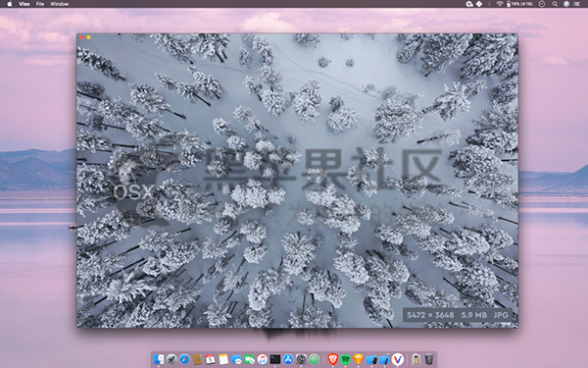Open the App Store dock icon
The height and width of the screenshot is (368, 588).
pyautogui.click(x=288, y=359)
